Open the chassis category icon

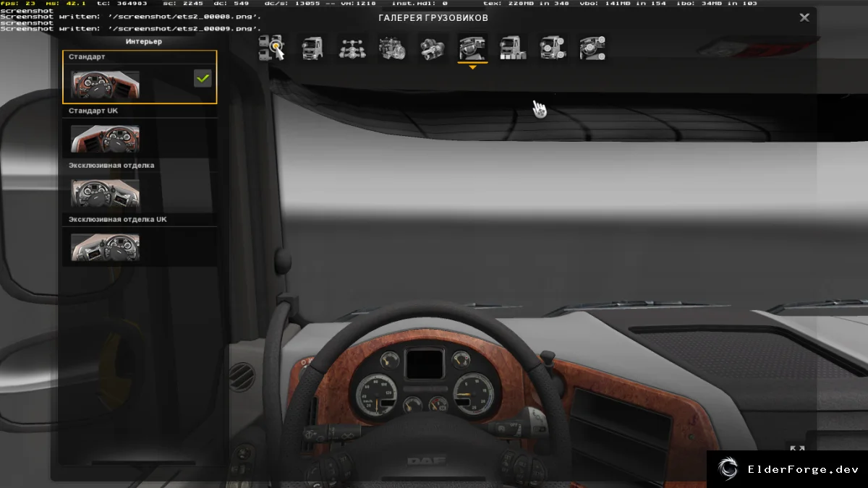[352, 48]
